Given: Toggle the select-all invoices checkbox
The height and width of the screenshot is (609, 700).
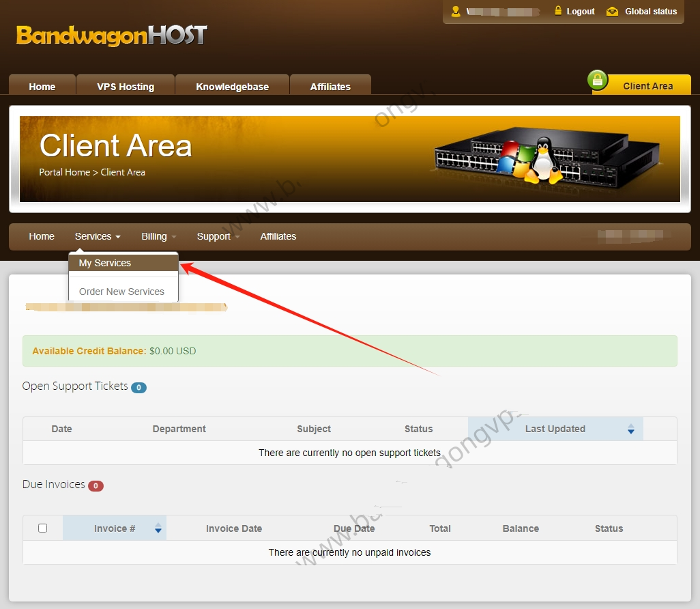Looking at the screenshot, I should [42, 528].
